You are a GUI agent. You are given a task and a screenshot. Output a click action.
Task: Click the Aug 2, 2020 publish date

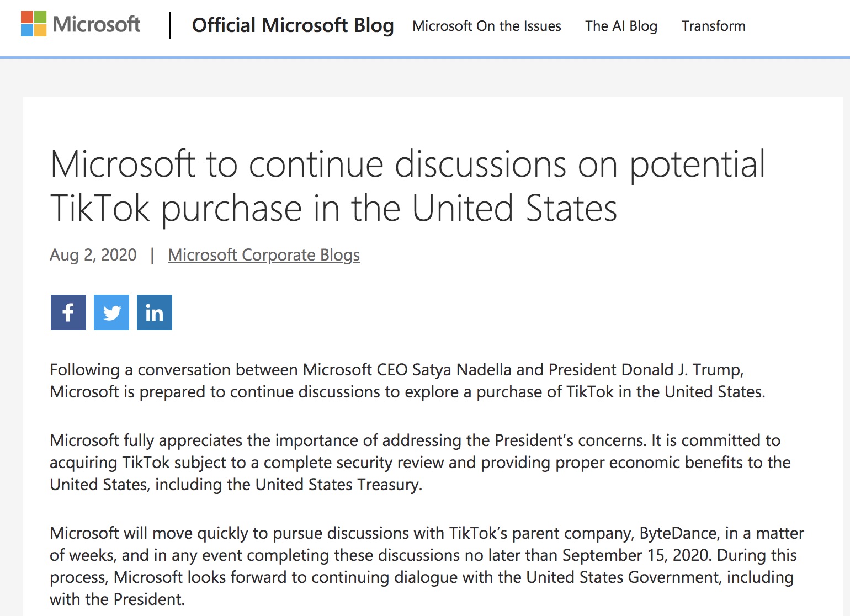[x=93, y=255]
